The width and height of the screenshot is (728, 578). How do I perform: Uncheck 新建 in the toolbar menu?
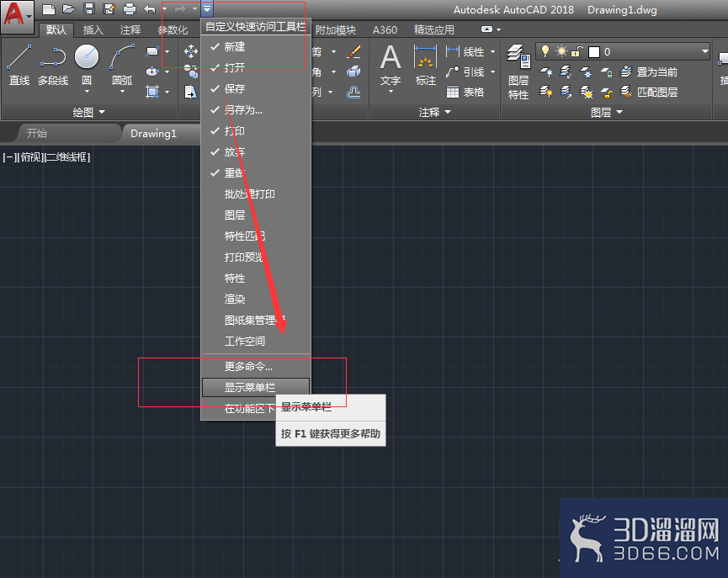(x=256, y=47)
